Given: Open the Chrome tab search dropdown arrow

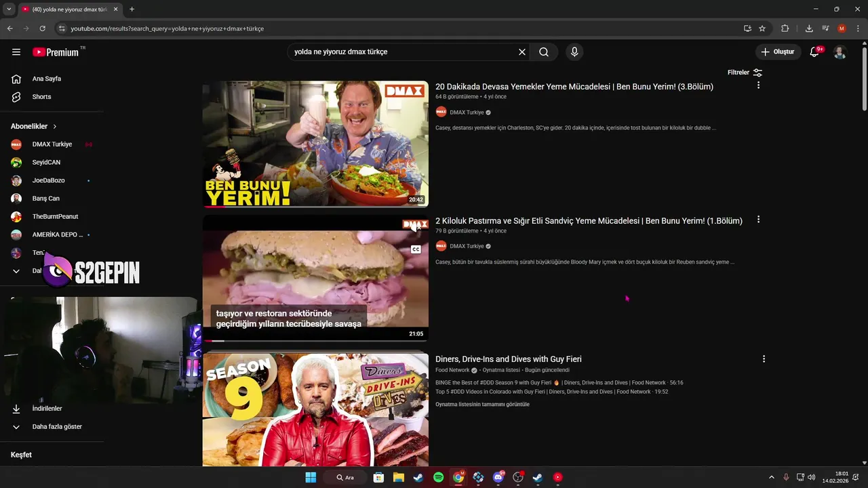Looking at the screenshot, I should tap(9, 9).
